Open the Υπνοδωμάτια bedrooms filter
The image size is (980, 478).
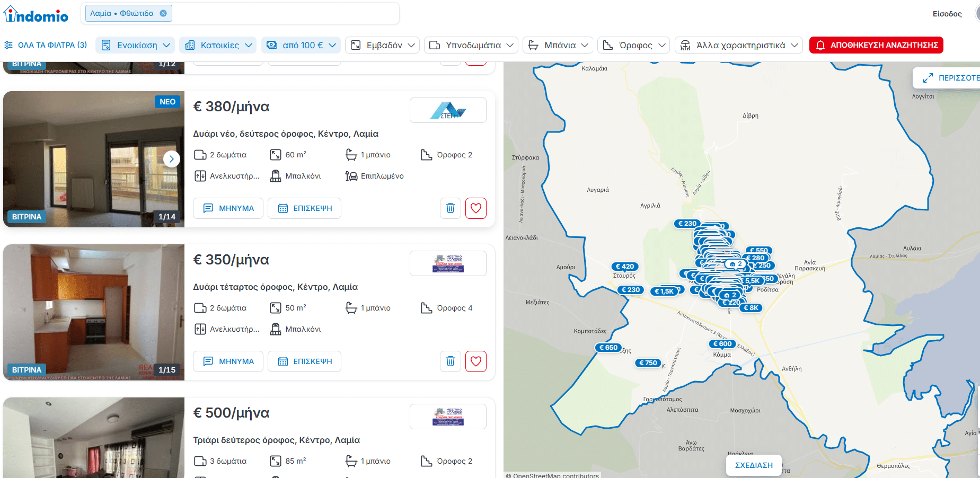click(x=471, y=45)
